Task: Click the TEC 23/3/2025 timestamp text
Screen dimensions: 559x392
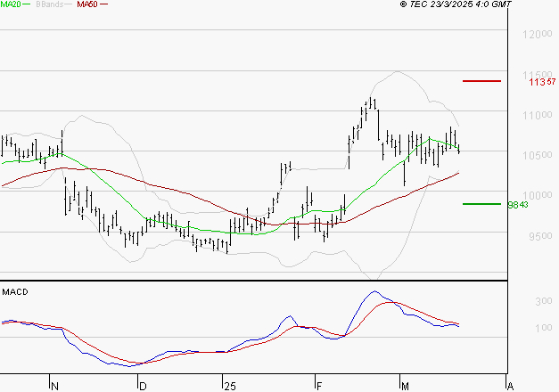Action: pyautogui.click(x=456, y=4)
